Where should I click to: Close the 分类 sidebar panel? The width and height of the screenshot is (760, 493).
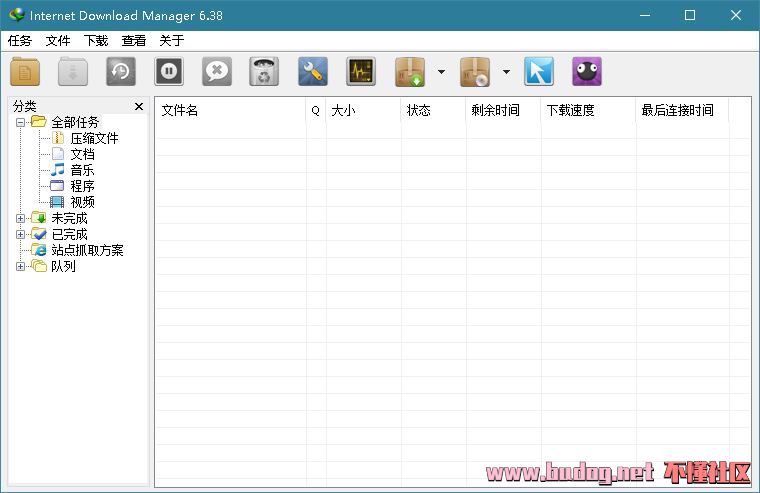tap(139, 106)
